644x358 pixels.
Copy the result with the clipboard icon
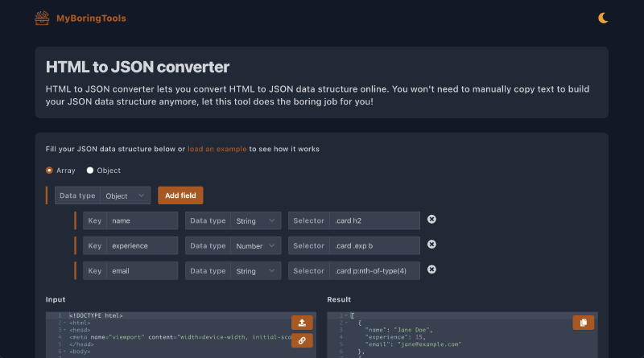tap(583, 323)
